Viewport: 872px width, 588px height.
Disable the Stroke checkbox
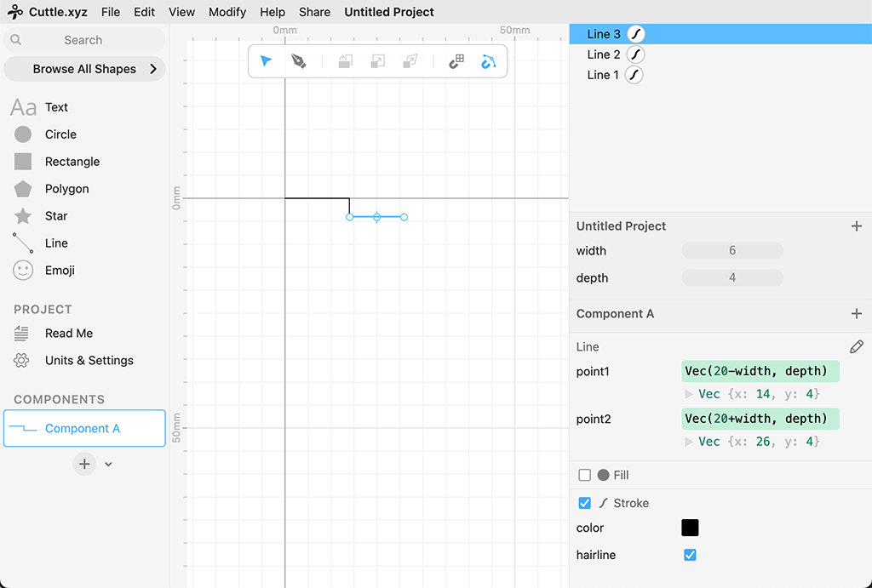584,503
